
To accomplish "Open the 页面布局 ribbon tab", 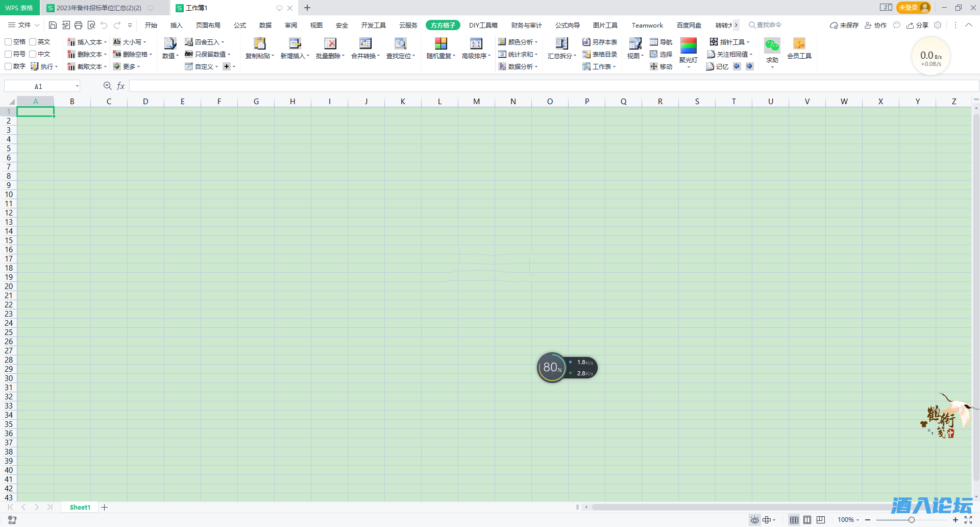I will point(208,25).
